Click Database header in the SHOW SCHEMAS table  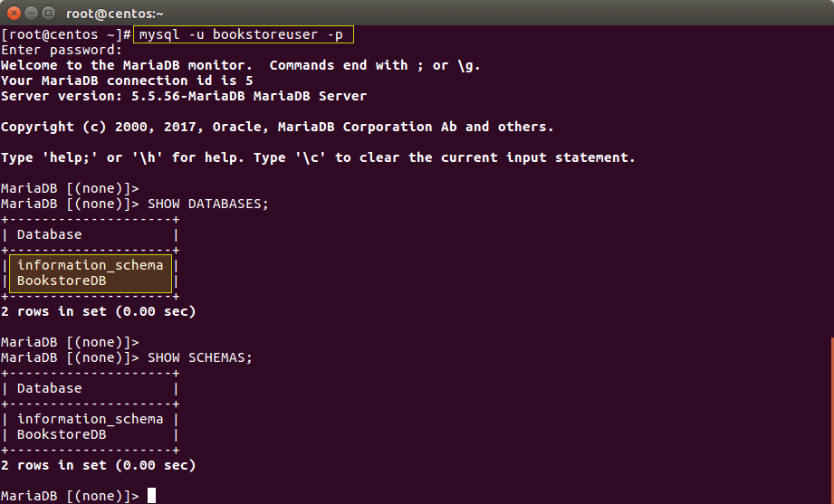(49, 388)
